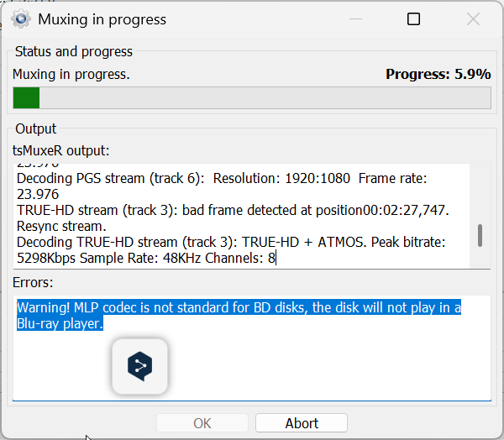
Task: Click the 'Muxing in progress.' status text
Action: coord(71,74)
